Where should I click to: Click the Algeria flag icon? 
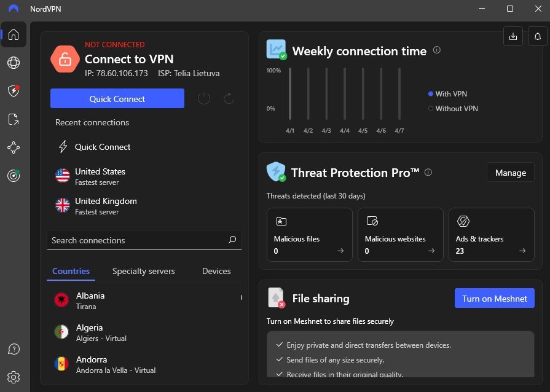[61, 332]
